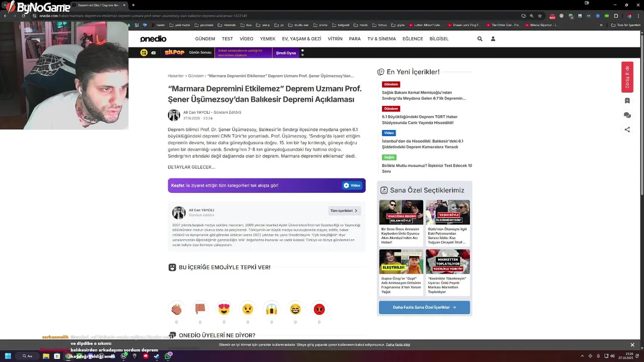Click Daha Fazla Sana Özel İçerikler button
This screenshot has height=362, width=644.
tap(424, 307)
